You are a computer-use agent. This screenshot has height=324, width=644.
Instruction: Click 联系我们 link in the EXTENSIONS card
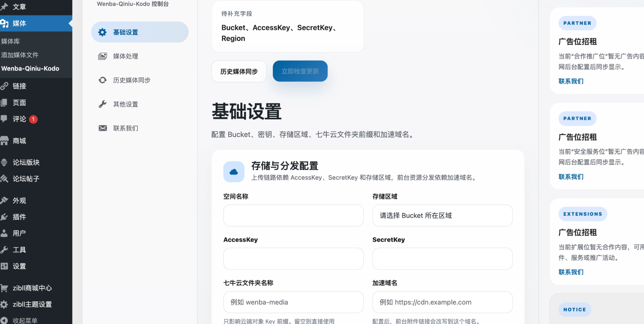[571, 272]
